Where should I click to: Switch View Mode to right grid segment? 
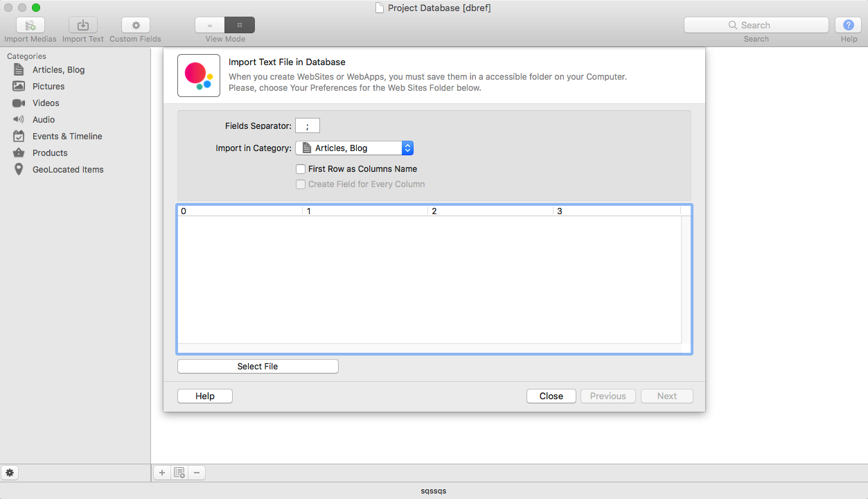240,26
